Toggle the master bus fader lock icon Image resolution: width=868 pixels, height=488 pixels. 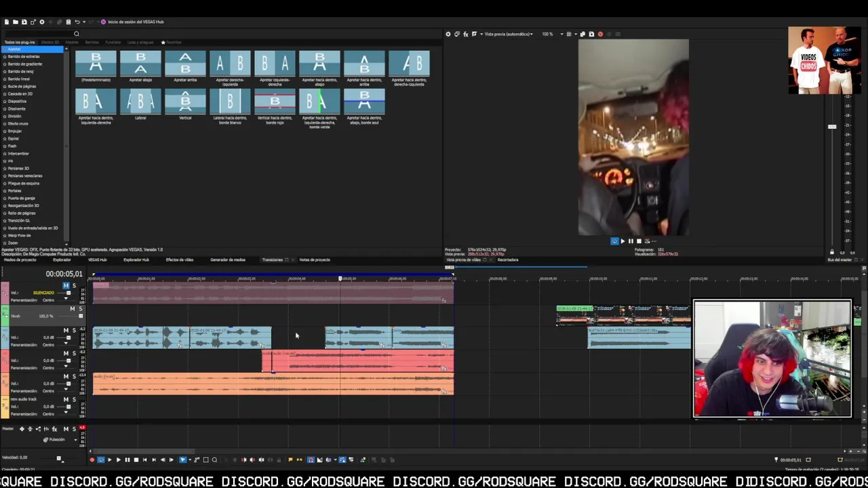tap(832, 252)
